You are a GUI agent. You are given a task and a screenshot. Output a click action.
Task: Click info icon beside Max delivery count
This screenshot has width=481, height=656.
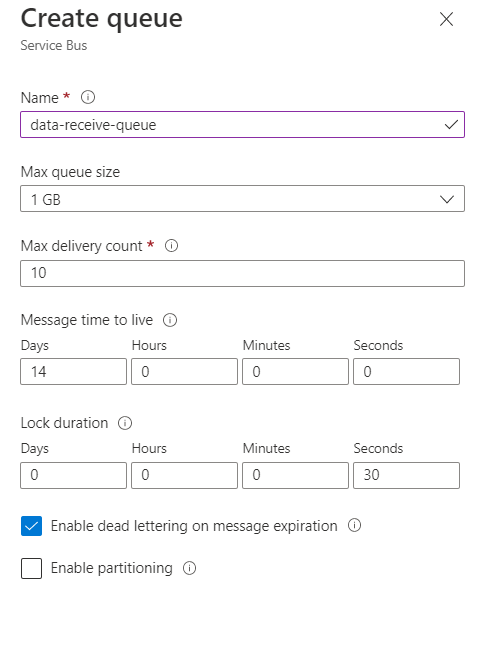[x=171, y=246]
